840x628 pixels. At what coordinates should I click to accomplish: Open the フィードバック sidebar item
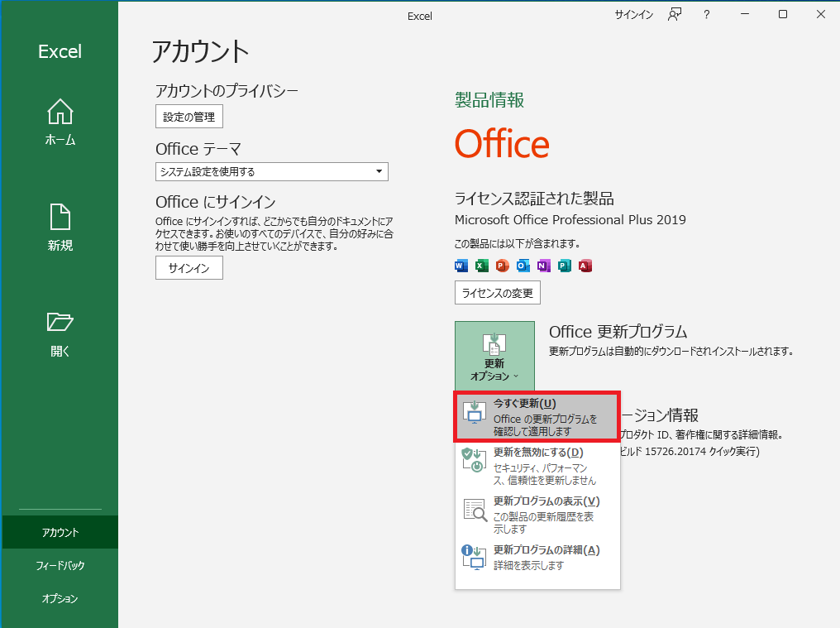coord(60,565)
